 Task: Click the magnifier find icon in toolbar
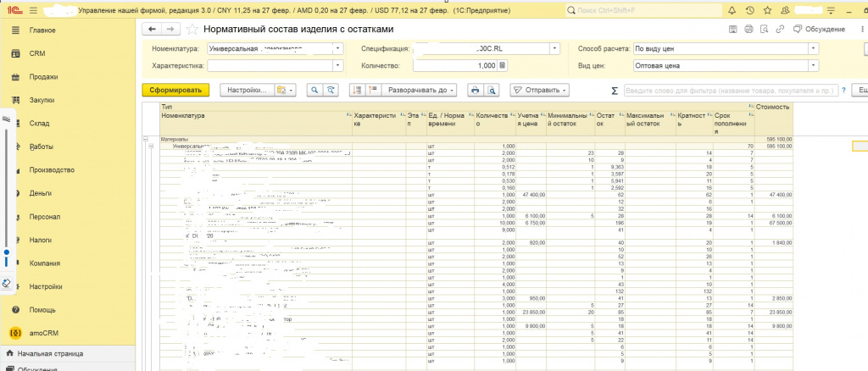click(x=314, y=90)
